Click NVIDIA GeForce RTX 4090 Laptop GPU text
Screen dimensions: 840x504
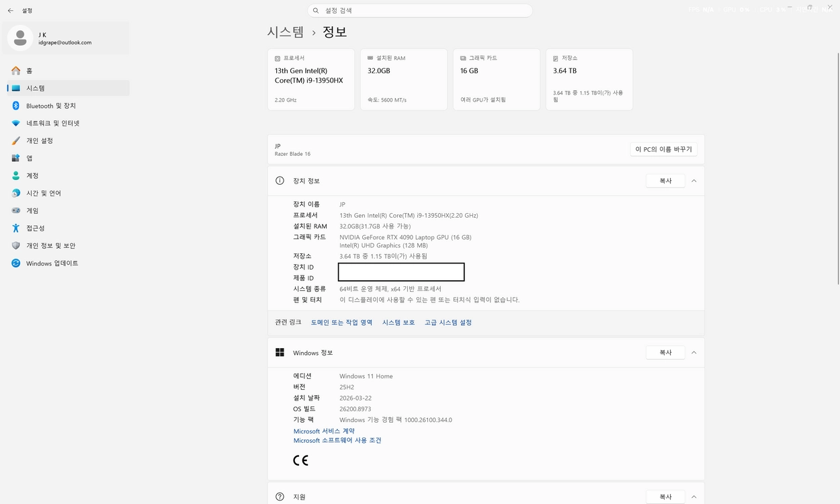405,237
